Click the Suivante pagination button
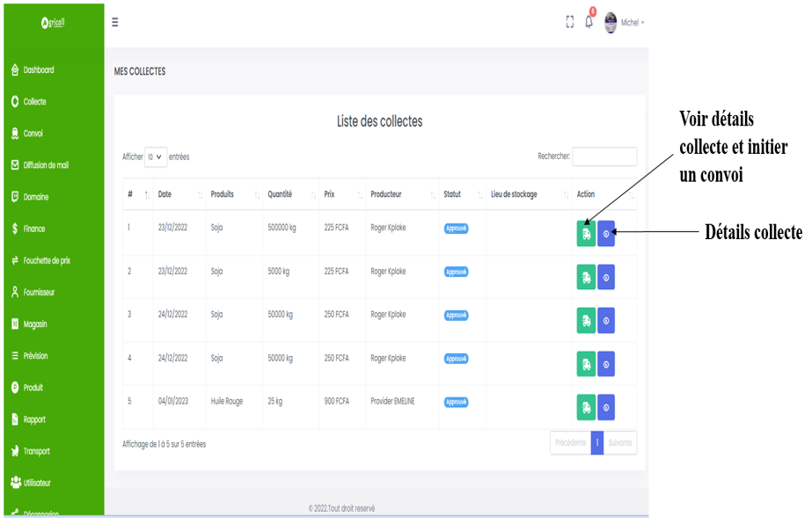The width and height of the screenshot is (812, 524). click(x=620, y=443)
